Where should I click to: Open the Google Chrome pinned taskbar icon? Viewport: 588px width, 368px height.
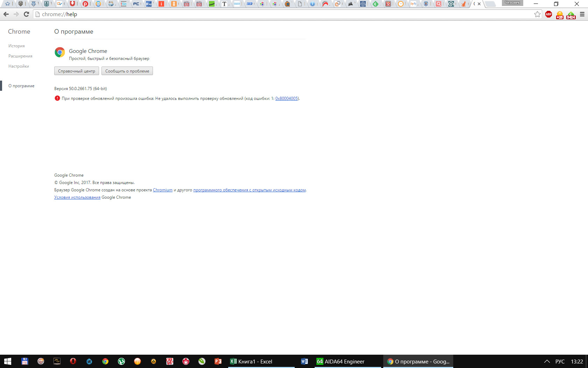coord(105,361)
